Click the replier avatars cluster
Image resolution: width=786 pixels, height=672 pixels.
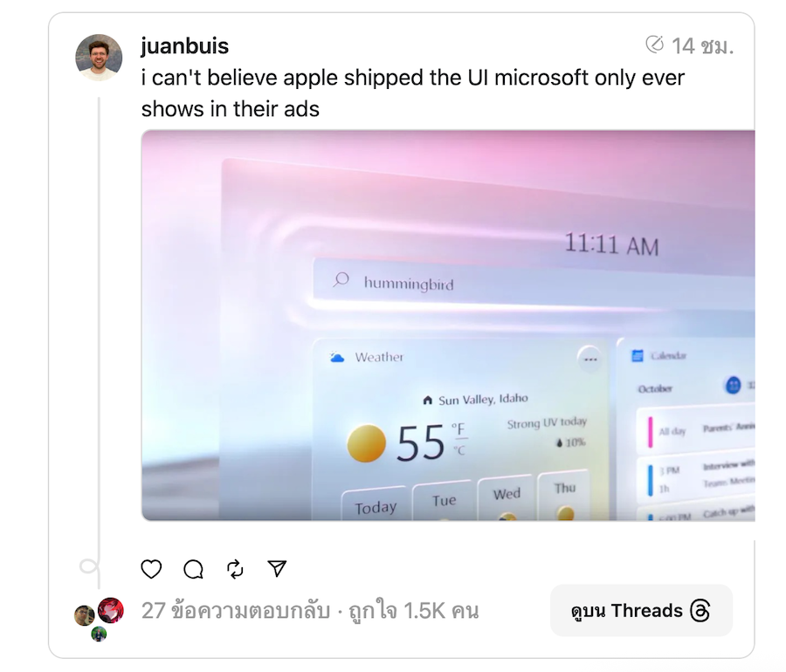pos(99,619)
